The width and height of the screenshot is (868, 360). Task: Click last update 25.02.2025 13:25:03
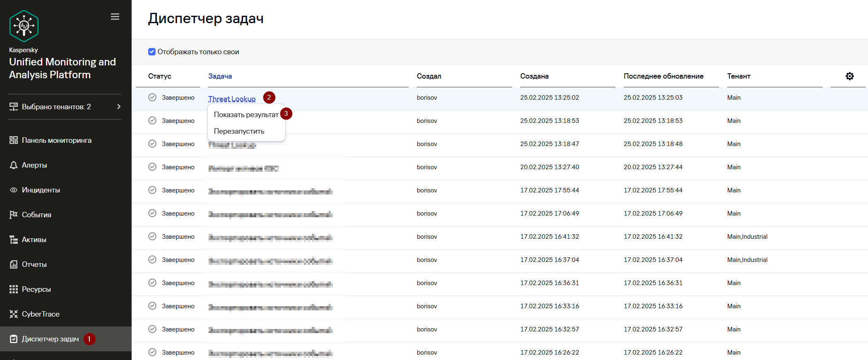[653, 98]
